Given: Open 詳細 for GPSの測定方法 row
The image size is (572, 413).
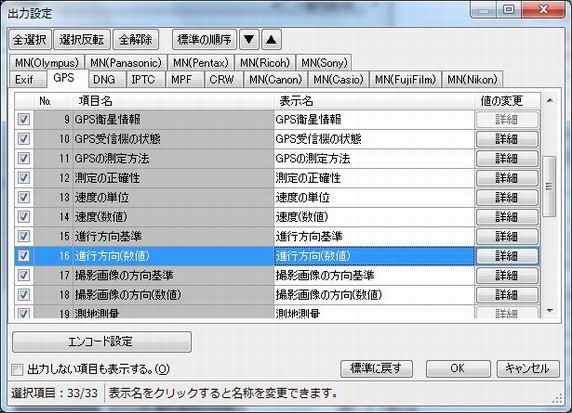Looking at the screenshot, I should (507, 158).
